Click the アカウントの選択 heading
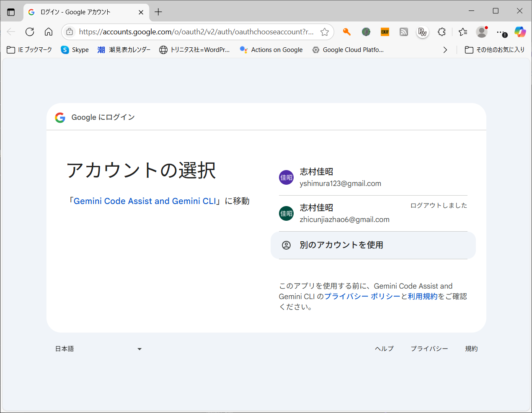Image resolution: width=532 pixels, height=413 pixels. (x=141, y=170)
